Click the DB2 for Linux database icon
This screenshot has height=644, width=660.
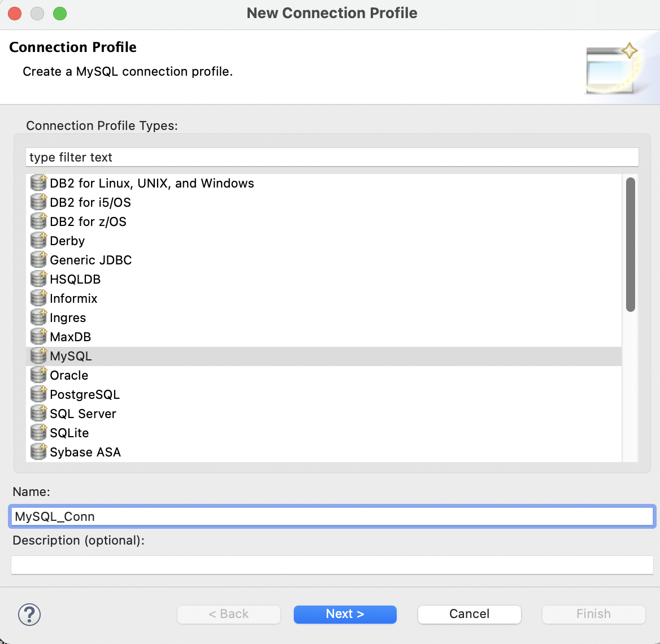click(x=38, y=183)
